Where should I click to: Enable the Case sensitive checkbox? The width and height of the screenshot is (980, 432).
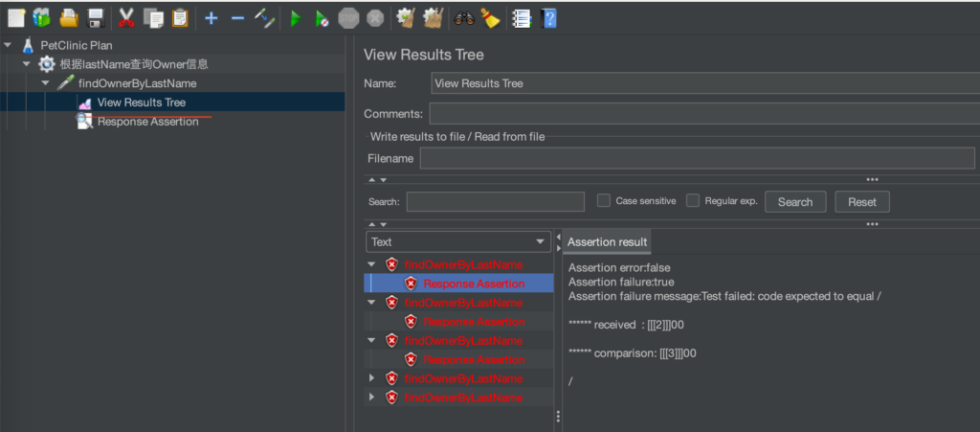tap(604, 201)
